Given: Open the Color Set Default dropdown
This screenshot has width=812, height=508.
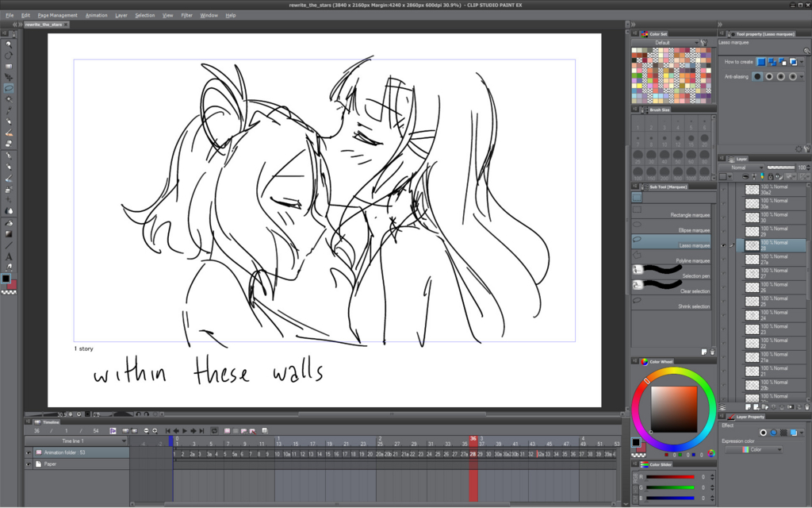Looking at the screenshot, I should pos(665,43).
